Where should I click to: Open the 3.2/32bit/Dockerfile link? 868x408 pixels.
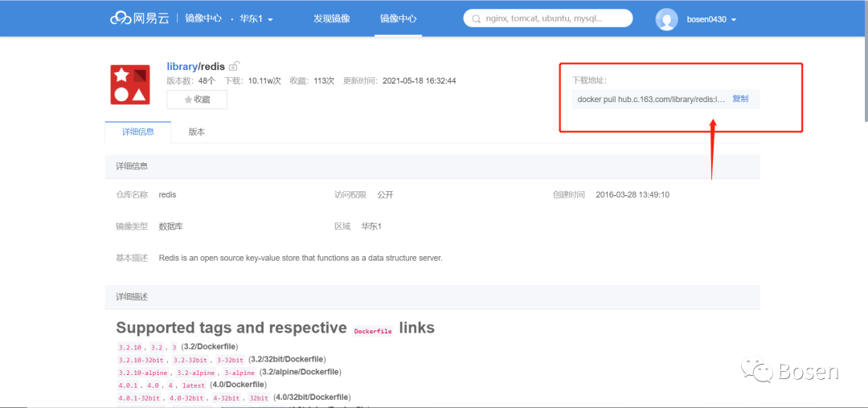point(287,359)
